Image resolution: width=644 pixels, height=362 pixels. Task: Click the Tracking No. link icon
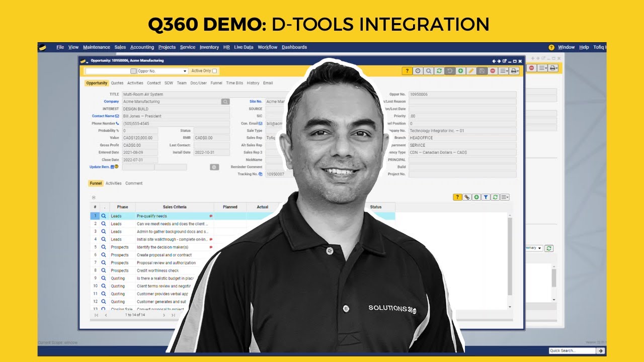260,174
